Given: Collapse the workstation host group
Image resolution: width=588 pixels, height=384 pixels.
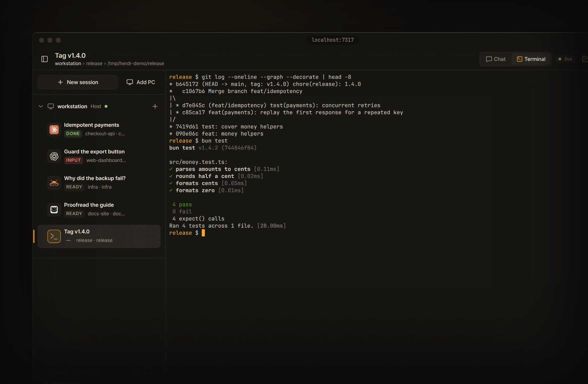Looking at the screenshot, I should [41, 106].
